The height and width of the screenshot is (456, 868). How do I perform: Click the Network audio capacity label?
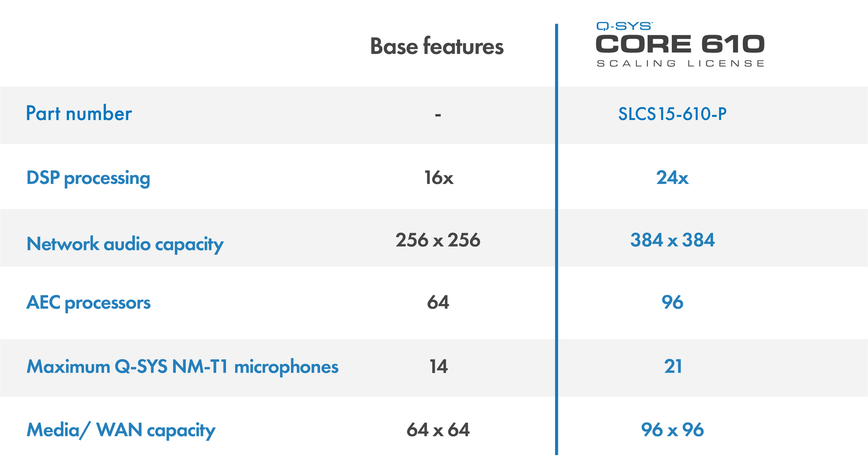(125, 244)
